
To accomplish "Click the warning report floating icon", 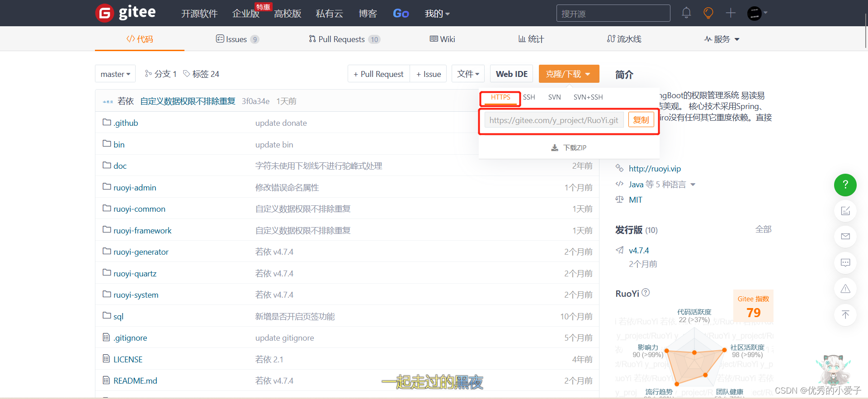I will click(x=845, y=289).
